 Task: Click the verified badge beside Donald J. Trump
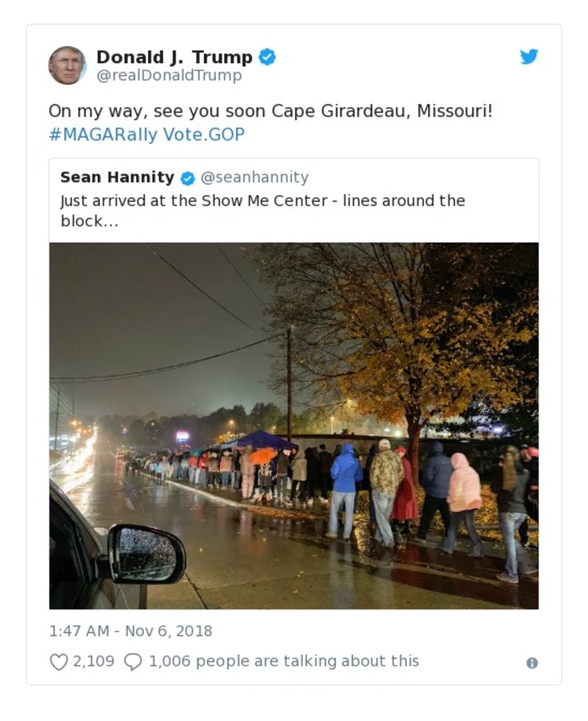268,57
